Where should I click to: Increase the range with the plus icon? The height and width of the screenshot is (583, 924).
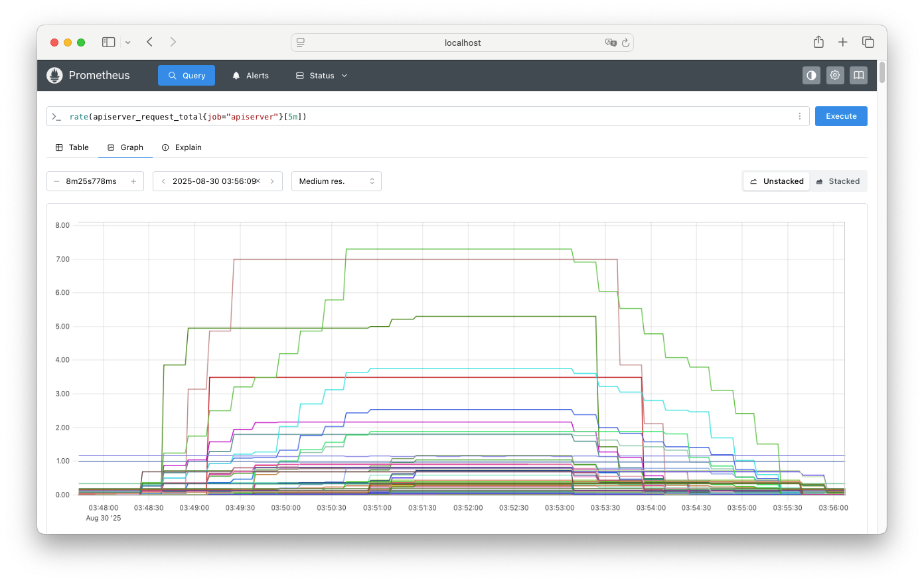(x=133, y=181)
